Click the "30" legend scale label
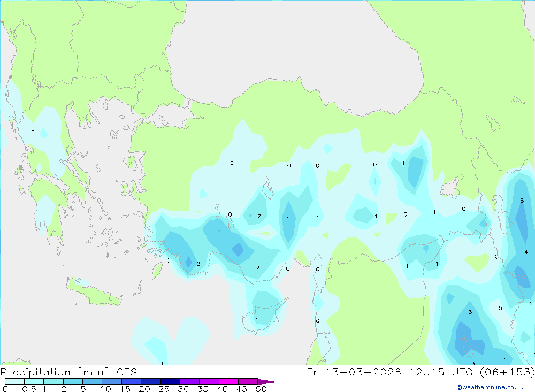 183,389
